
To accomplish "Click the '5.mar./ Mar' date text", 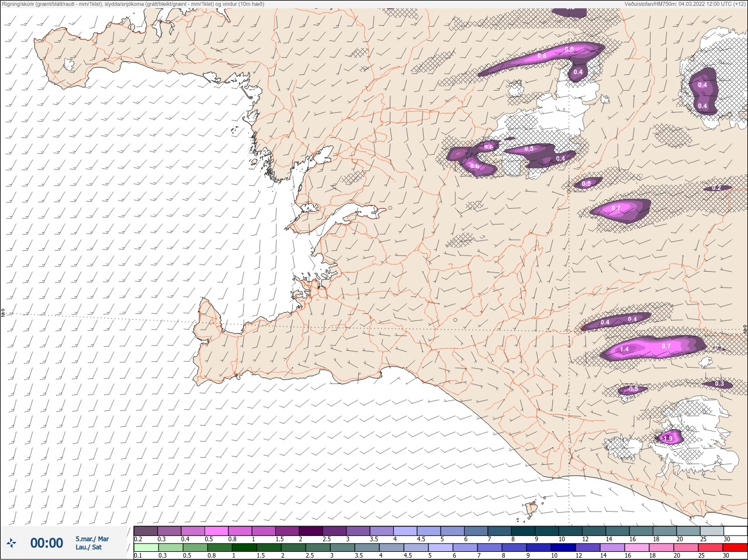I will tap(92, 539).
